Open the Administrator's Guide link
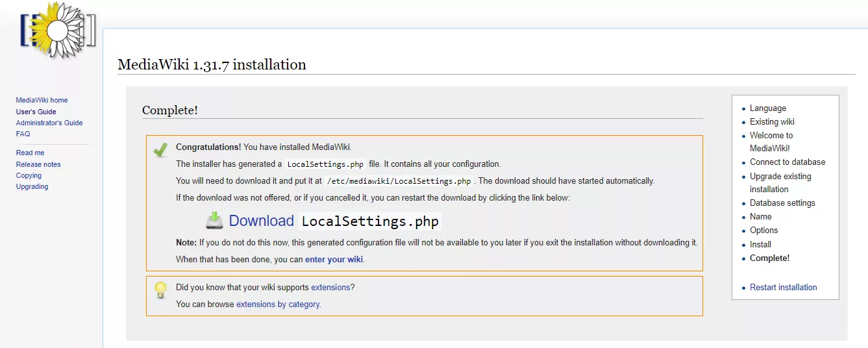The width and height of the screenshot is (868, 348). click(49, 123)
